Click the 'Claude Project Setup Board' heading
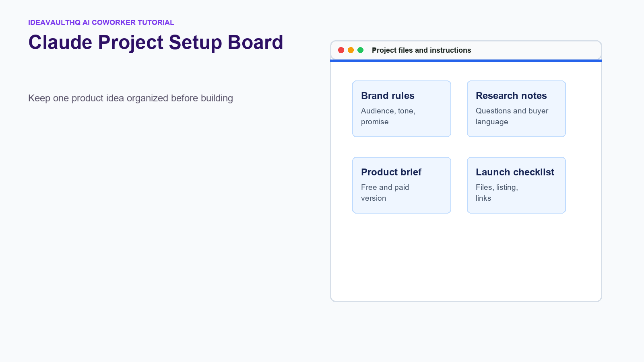Screen dimensions: 644x362 tap(156, 42)
